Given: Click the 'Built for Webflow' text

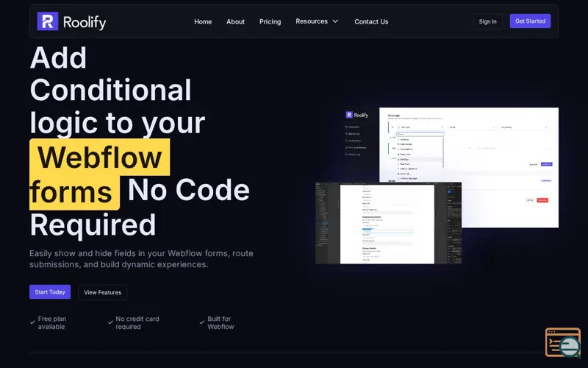Looking at the screenshot, I should pos(220,322).
